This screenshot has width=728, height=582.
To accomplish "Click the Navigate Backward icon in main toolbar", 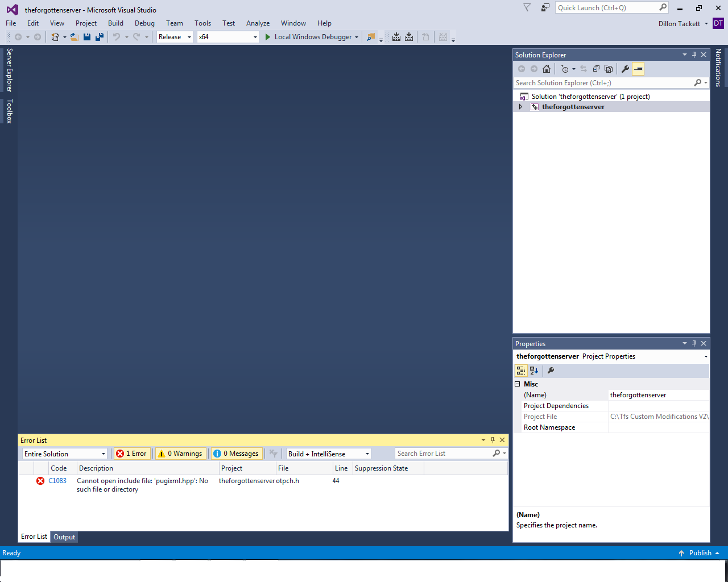I will [18, 37].
